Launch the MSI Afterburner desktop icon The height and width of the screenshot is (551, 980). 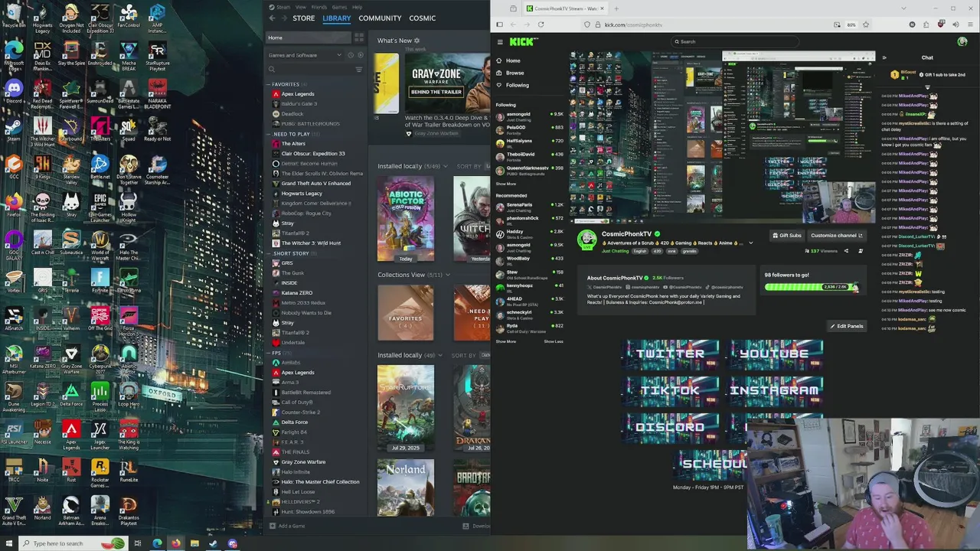(x=14, y=360)
